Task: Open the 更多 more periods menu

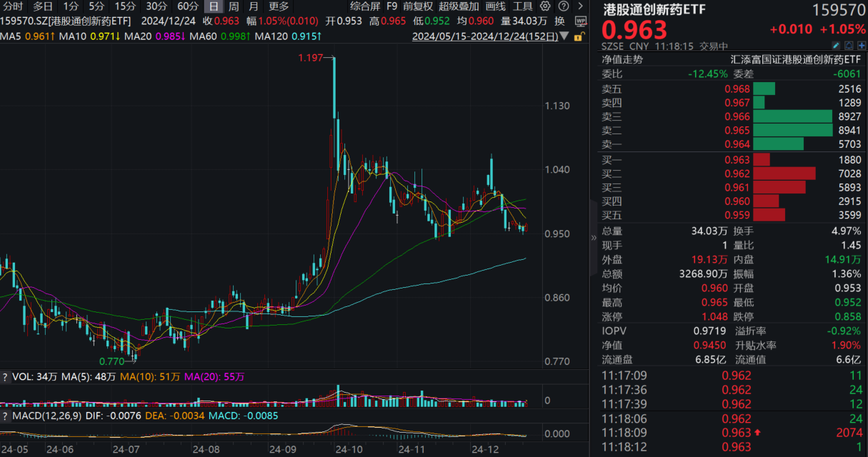Action: coord(279,6)
